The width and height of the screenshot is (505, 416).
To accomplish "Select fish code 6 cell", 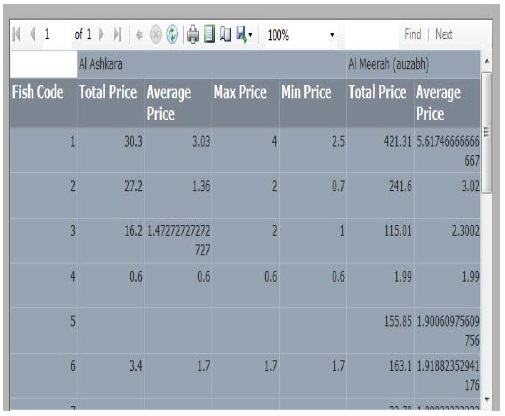I will coord(43,375).
